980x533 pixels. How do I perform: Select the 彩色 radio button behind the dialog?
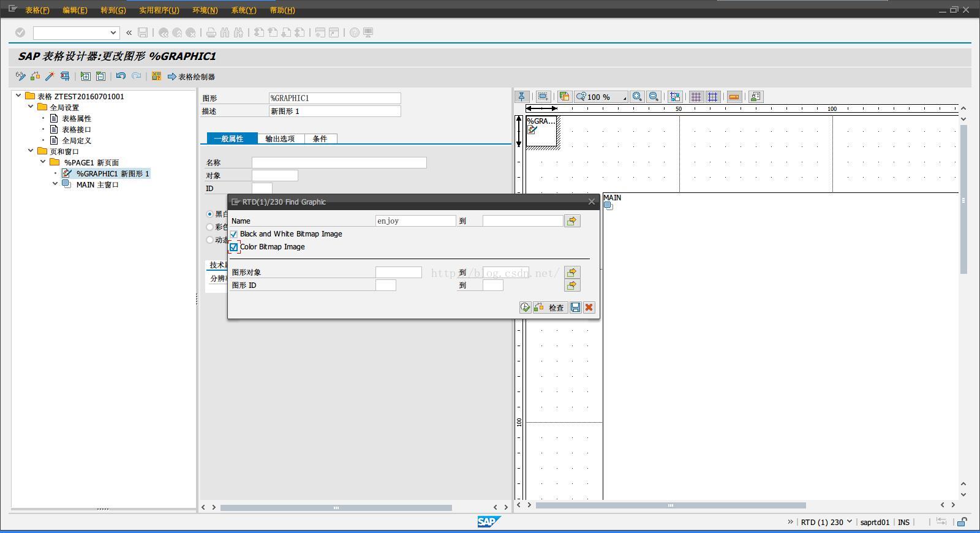(x=210, y=227)
